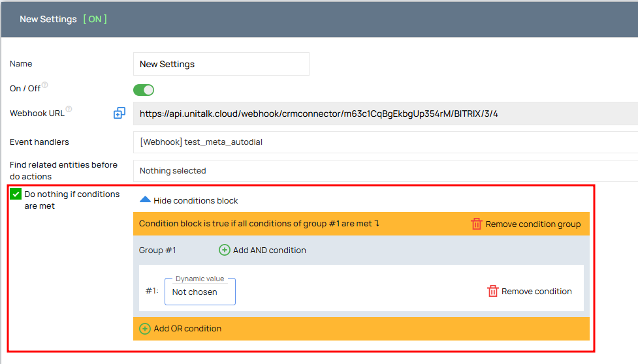Image resolution: width=638 pixels, height=364 pixels.
Task: Uncheck 'Do nothing if conditions are met'
Action: point(16,194)
